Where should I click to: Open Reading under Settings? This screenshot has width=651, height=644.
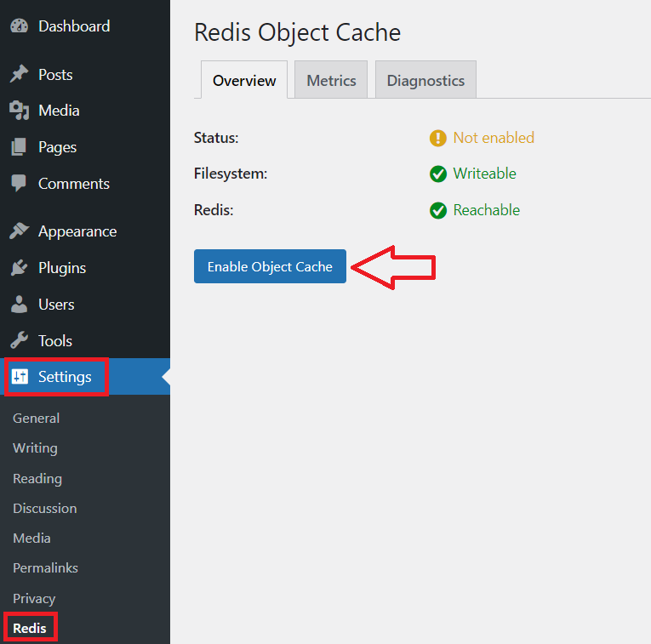tap(37, 478)
